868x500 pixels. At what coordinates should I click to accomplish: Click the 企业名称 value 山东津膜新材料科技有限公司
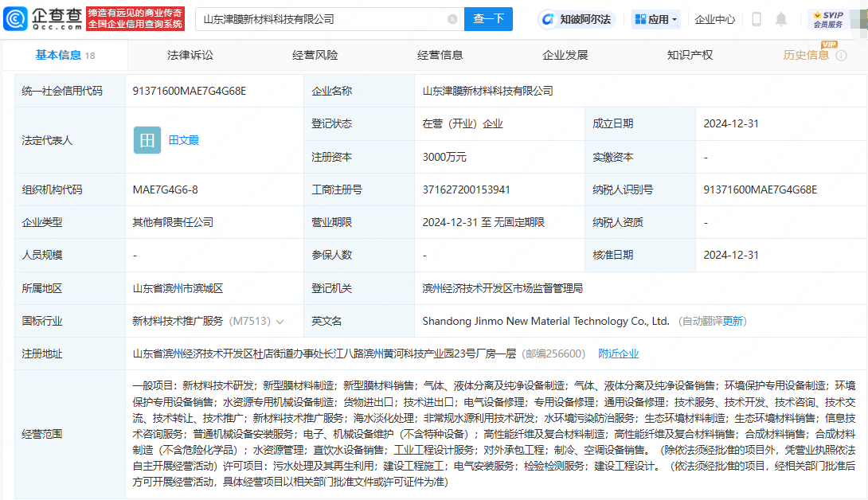487,91
